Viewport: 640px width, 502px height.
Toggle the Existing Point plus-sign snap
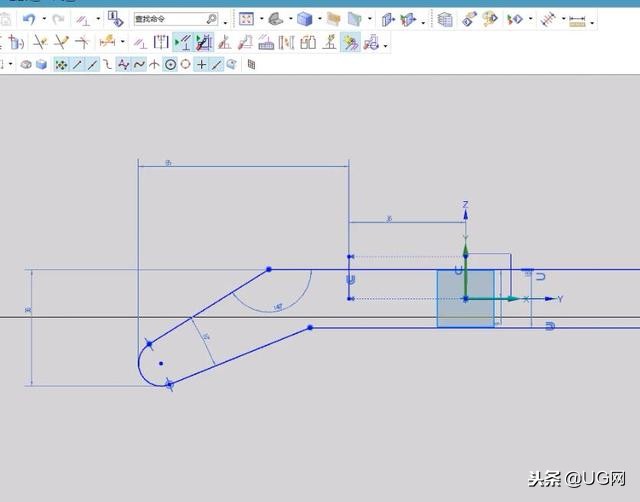click(201, 64)
